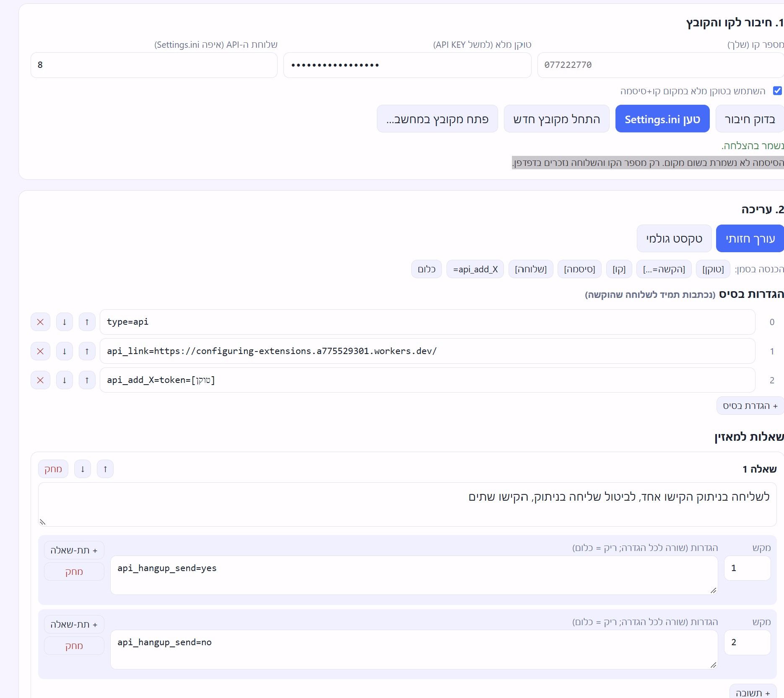
Task: Focus the מספר קו input field
Action: coord(661,65)
